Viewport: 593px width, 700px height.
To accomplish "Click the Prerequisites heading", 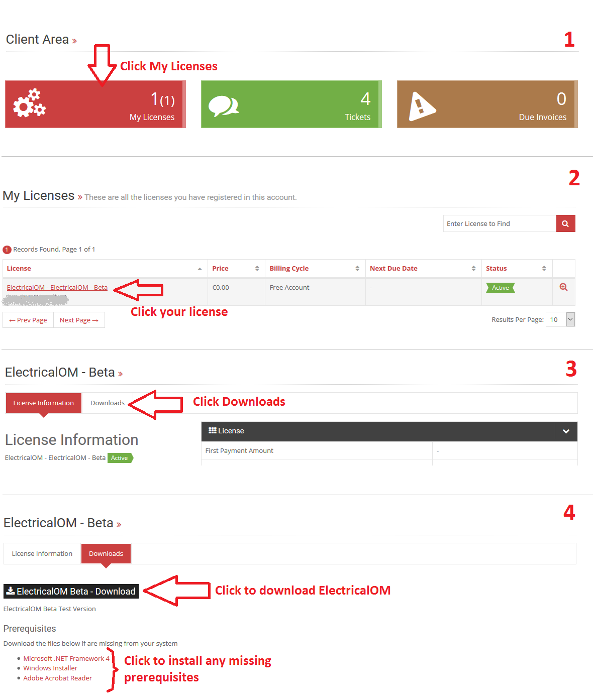I will click(x=30, y=629).
